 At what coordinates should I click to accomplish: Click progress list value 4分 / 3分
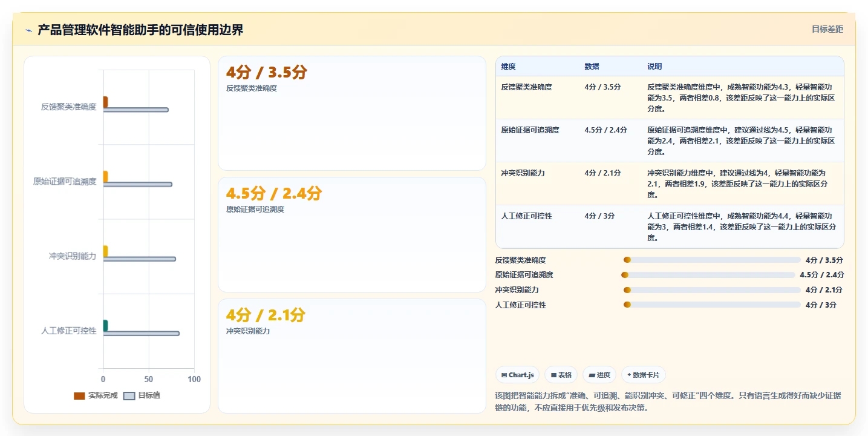(821, 305)
